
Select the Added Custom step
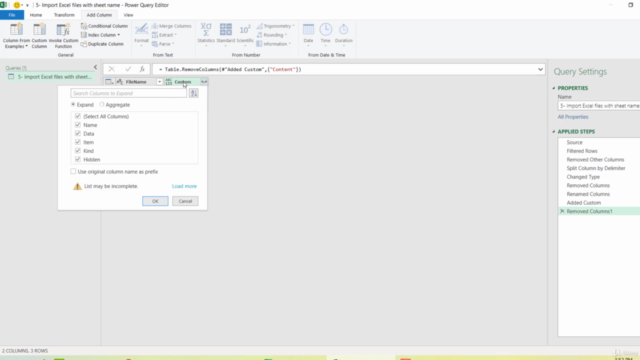[x=584, y=203]
